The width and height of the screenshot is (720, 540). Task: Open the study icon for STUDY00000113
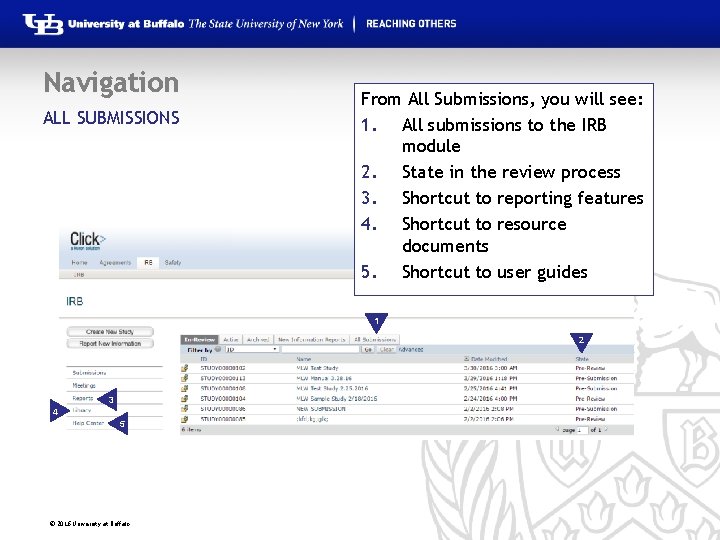tap(185, 378)
